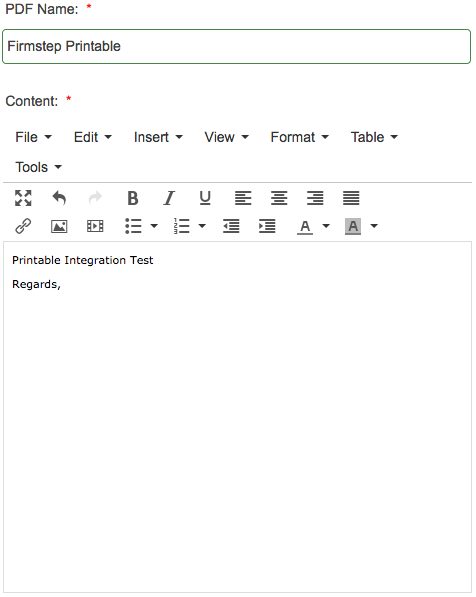Apply text color
The width and height of the screenshot is (476, 597).
click(x=305, y=227)
